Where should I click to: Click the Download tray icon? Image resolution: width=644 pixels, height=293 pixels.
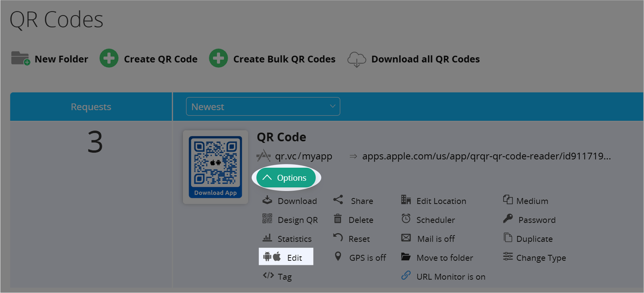click(x=267, y=200)
